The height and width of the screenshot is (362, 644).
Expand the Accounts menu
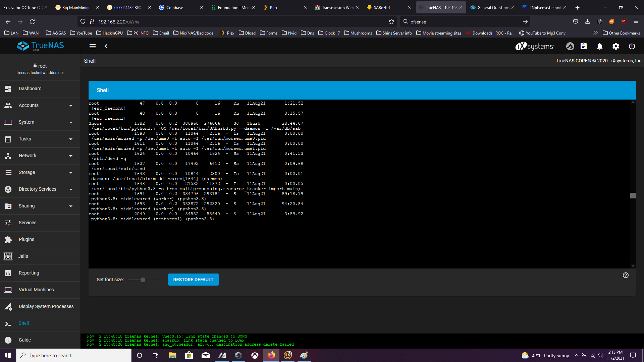pyautogui.click(x=40, y=105)
